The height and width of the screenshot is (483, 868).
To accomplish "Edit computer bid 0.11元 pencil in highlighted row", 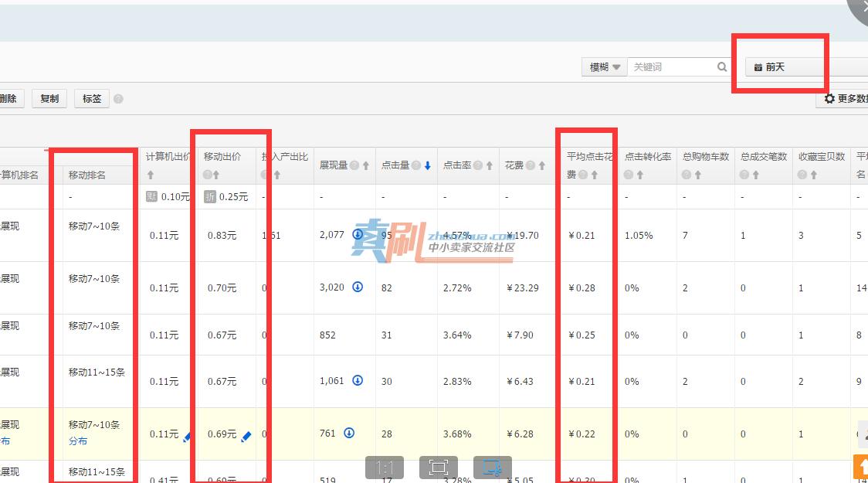I will pyautogui.click(x=187, y=437).
